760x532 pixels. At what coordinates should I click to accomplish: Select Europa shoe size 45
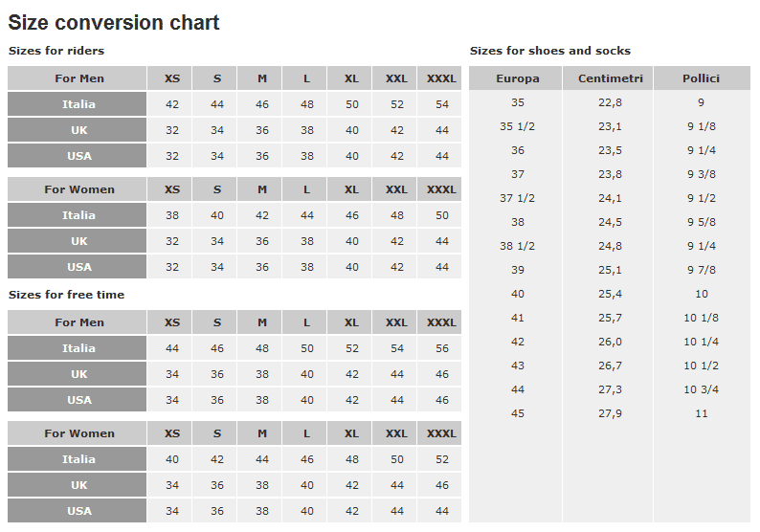(x=517, y=413)
